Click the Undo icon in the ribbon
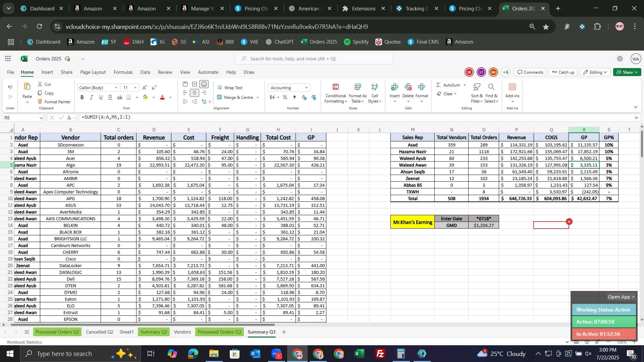 pos(10,87)
